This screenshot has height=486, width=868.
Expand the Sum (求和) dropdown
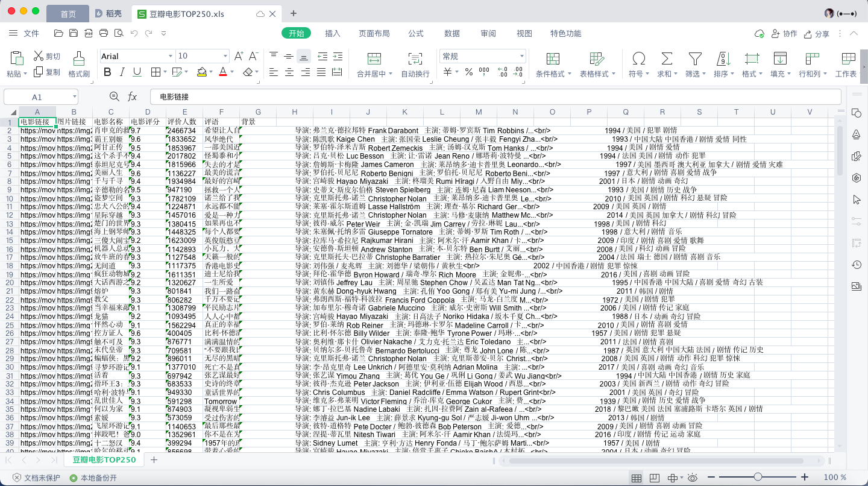[676, 74]
